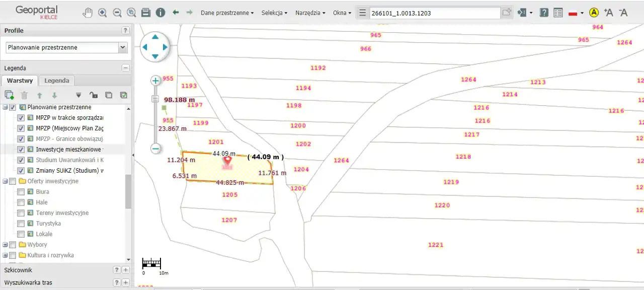This screenshot has width=644, height=290.
Task: Toggle the Biura layer checkbox
Action: point(21,192)
